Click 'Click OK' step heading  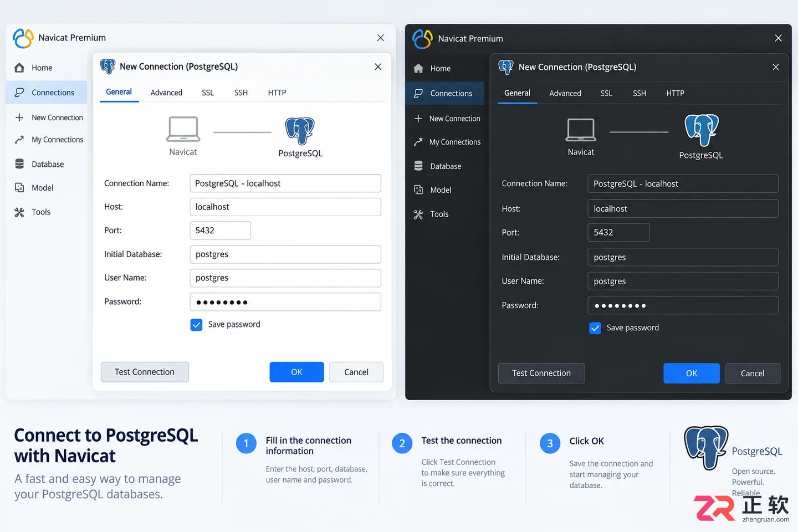tap(586, 441)
